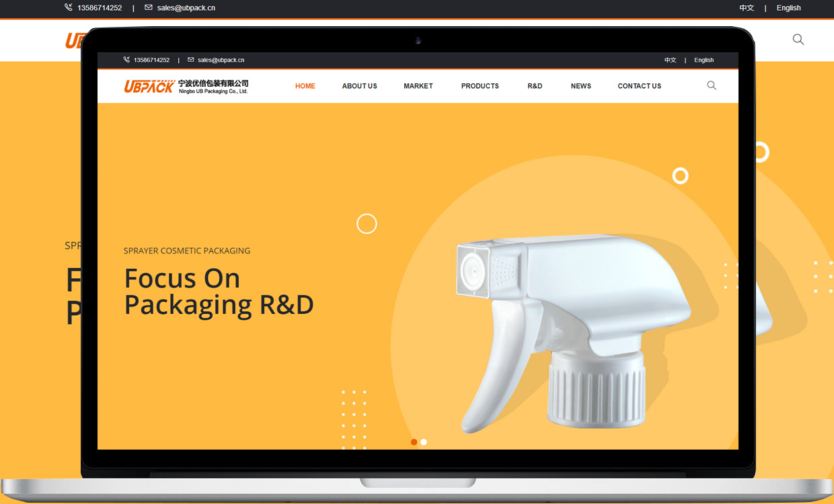The width and height of the screenshot is (834, 504).
Task: Open the MARKET navigation item
Action: [x=418, y=86]
